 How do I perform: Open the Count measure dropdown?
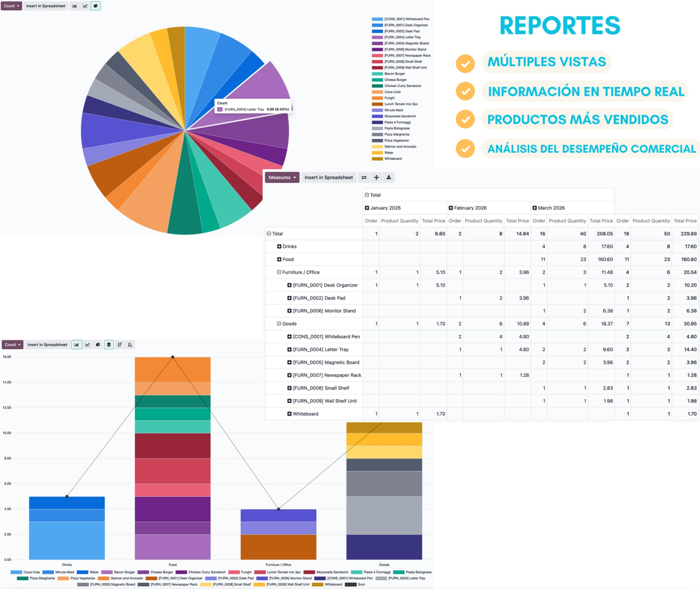(11, 6)
